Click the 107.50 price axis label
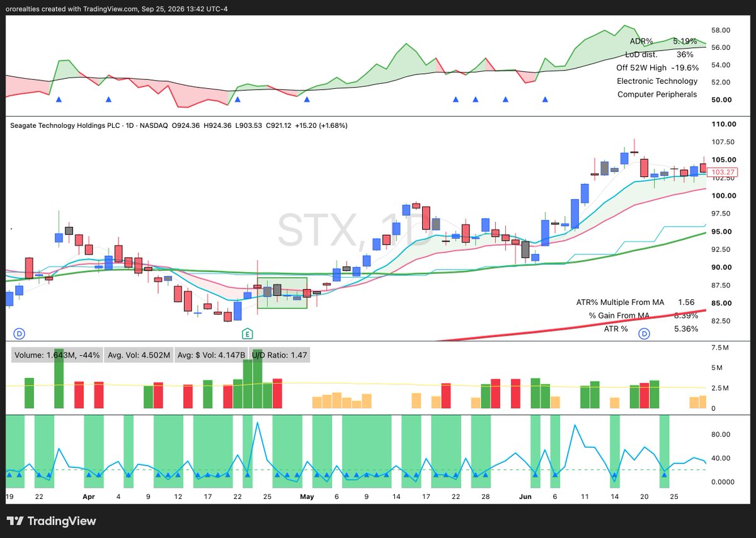The image size is (756, 538). [x=722, y=142]
